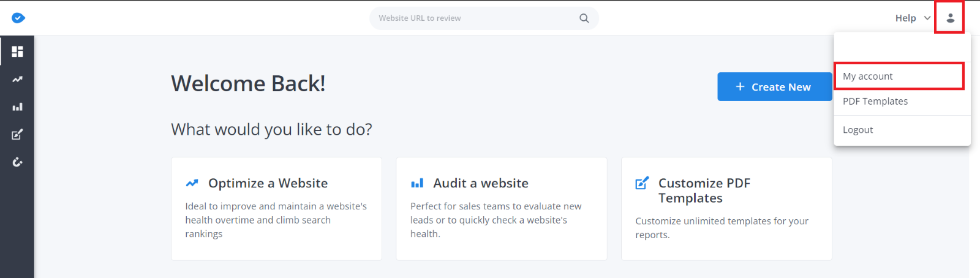Focus the Website URL to review field
The image size is (980, 278).
475,18
